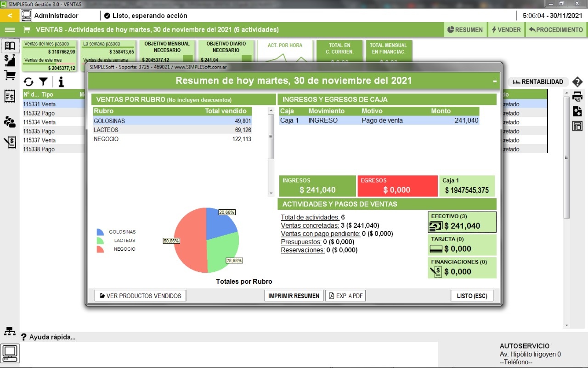Screen dimensions: 588x368
Task: Open the VENDER tab
Action: tap(506, 29)
